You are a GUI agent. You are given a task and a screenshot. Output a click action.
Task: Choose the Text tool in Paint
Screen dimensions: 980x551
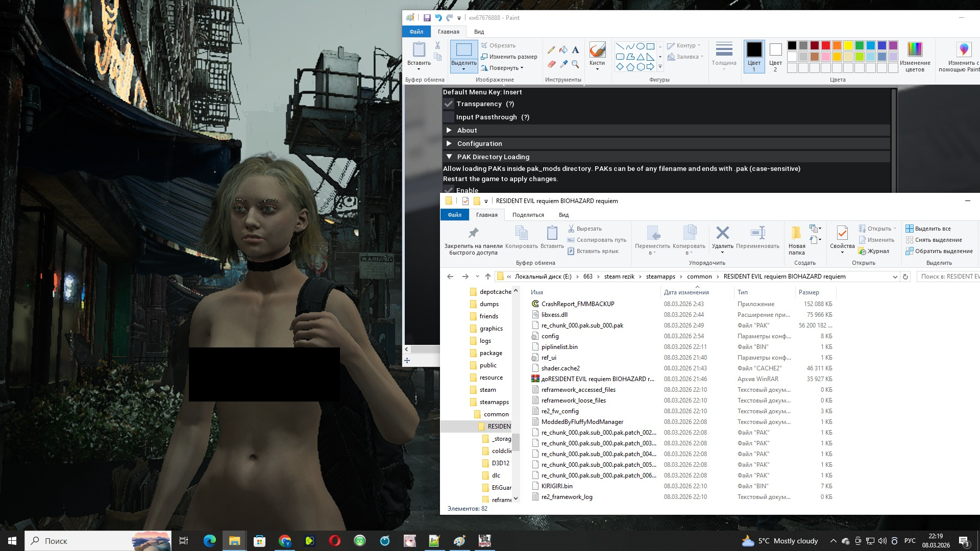[x=575, y=50]
